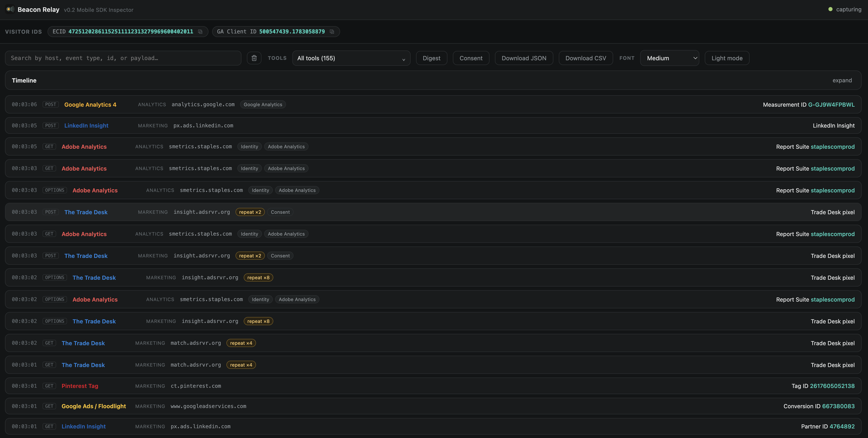Click OPTIONS method badge on 00:03:03 Adobe row
This screenshot has height=438, width=868.
pos(55,190)
